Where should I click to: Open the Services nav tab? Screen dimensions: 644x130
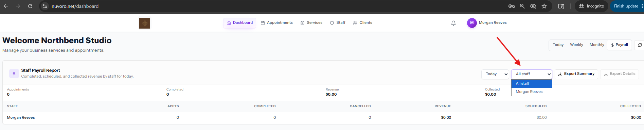(x=311, y=23)
